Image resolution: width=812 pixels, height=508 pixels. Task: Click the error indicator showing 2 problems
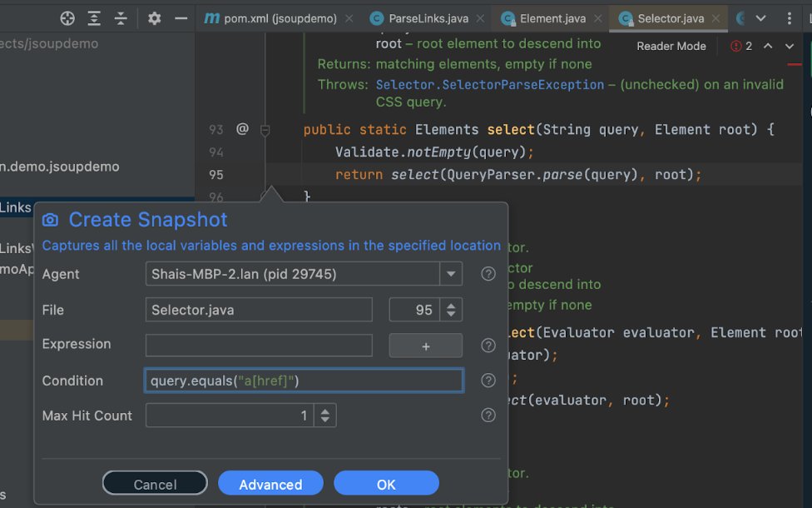(x=741, y=46)
